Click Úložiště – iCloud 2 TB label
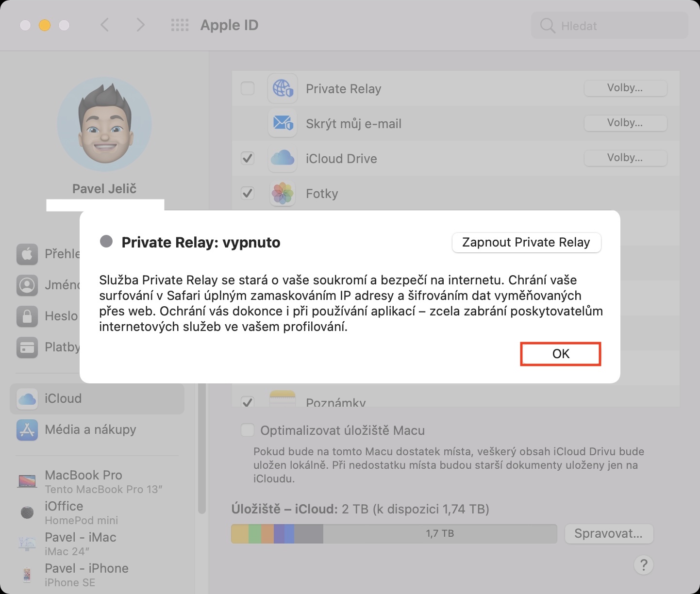The width and height of the screenshot is (700, 594). coord(360,509)
